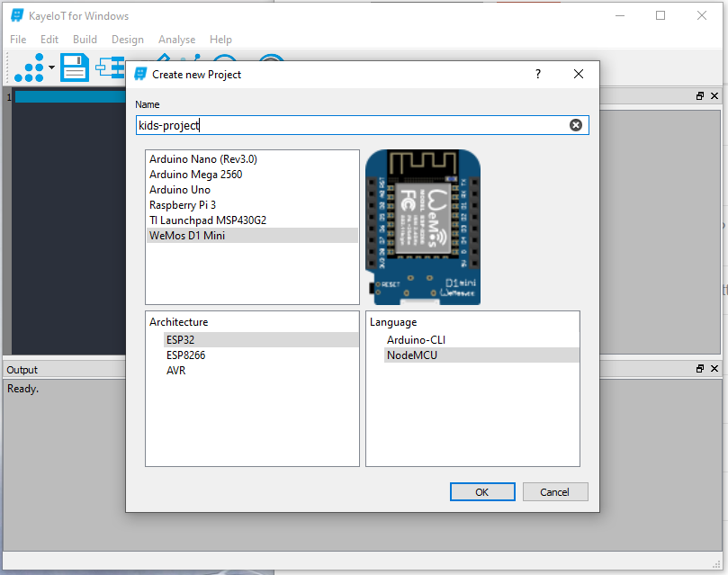Viewport: 728px width, 575px height.
Task: Select Arduino Mega 2560 board
Action: [253, 175]
